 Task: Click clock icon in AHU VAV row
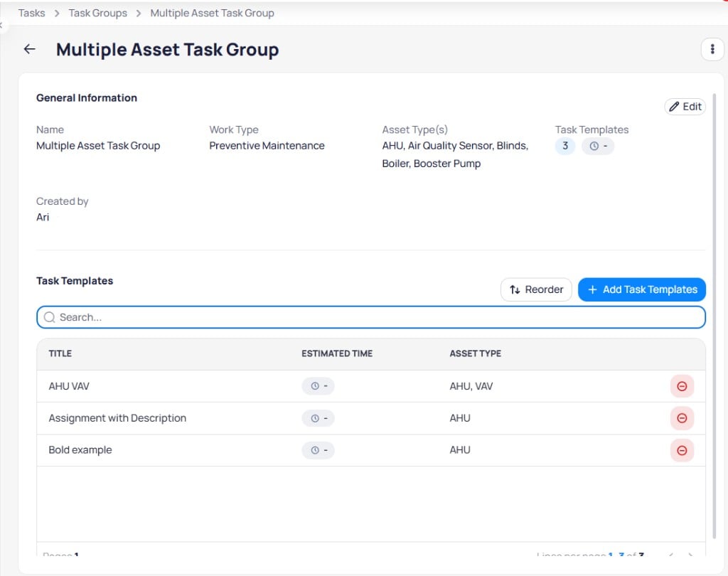315,386
